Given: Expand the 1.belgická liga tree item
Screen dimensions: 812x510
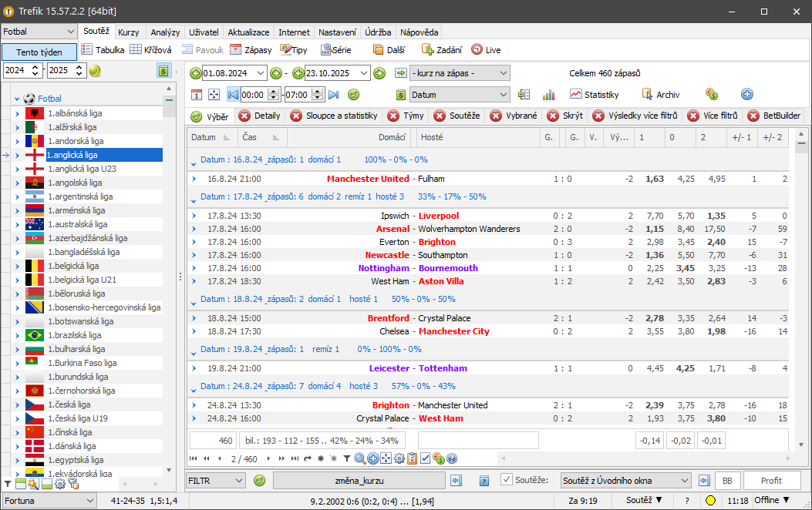Looking at the screenshot, I should click(x=17, y=266).
